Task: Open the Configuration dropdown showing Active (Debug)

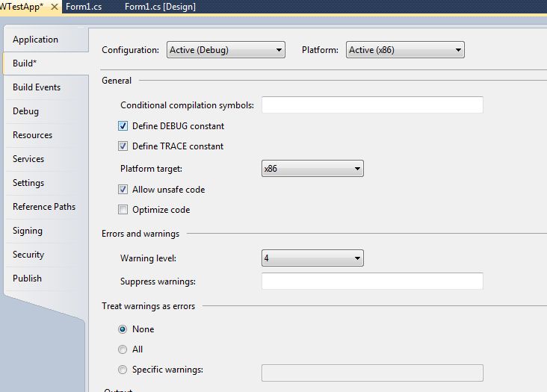Action: 226,50
